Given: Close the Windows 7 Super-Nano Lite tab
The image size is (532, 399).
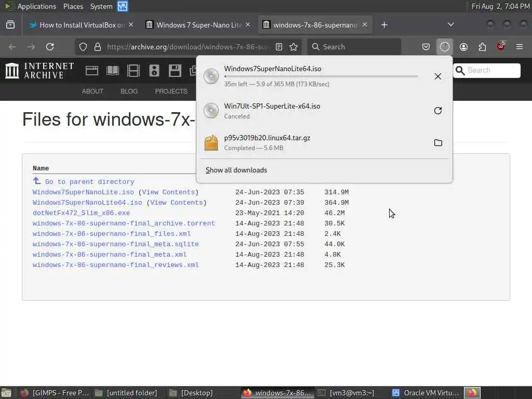Looking at the screenshot, I should 248,25.
